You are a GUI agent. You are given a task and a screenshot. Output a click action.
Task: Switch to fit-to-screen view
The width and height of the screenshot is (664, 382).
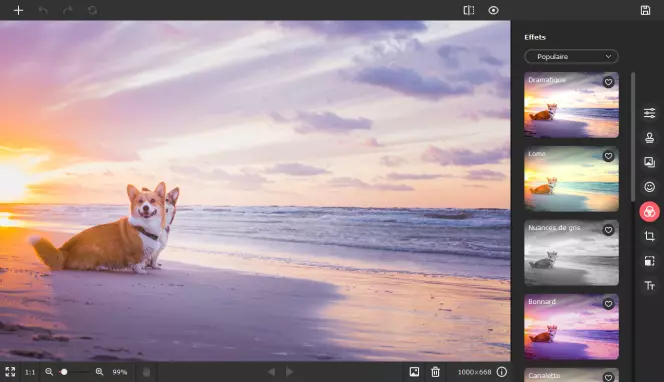[x=10, y=372]
